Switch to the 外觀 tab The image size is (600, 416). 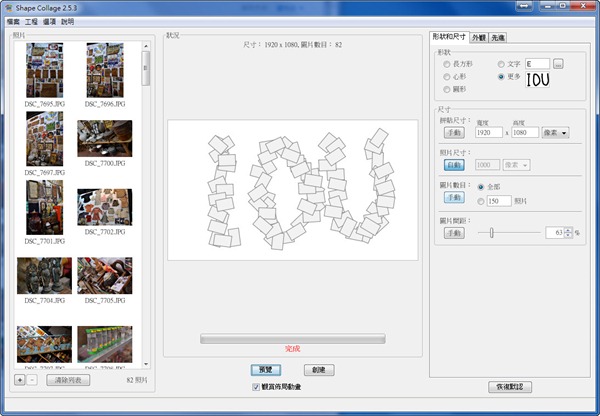pos(479,36)
